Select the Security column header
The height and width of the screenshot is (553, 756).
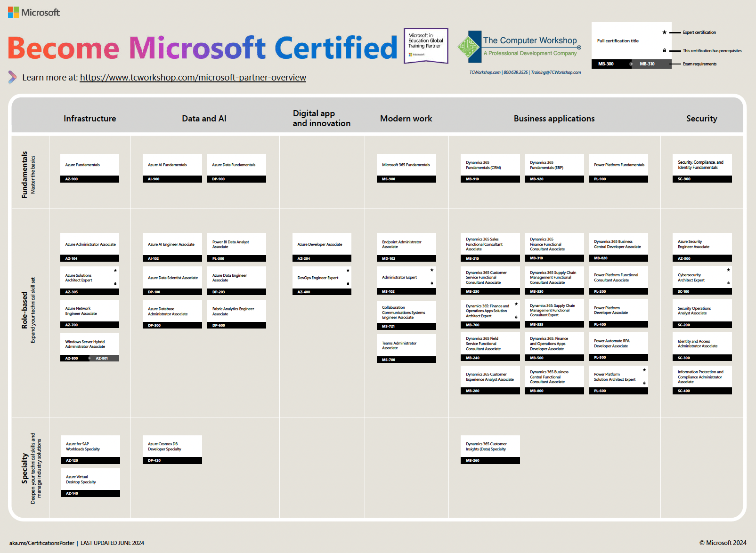[x=702, y=119]
